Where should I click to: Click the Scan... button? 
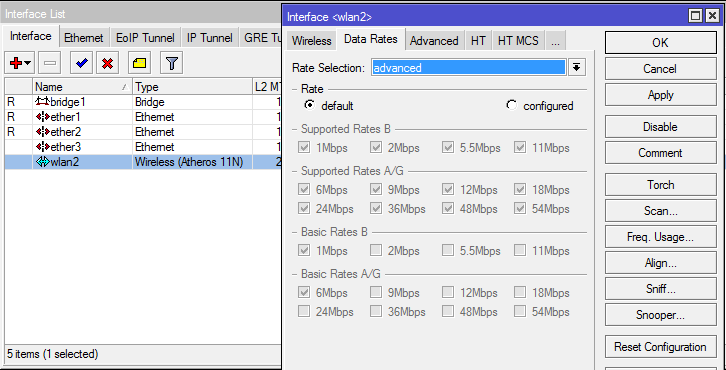point(660,211)
